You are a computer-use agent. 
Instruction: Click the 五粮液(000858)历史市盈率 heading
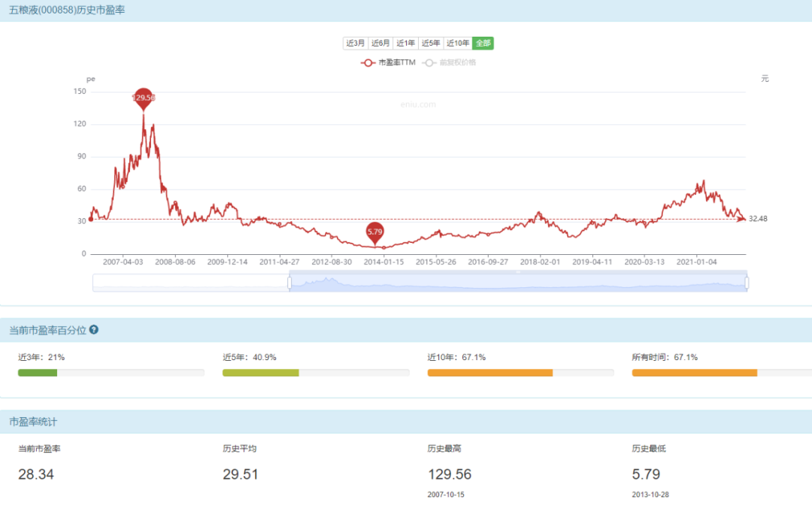coord(67,10)
